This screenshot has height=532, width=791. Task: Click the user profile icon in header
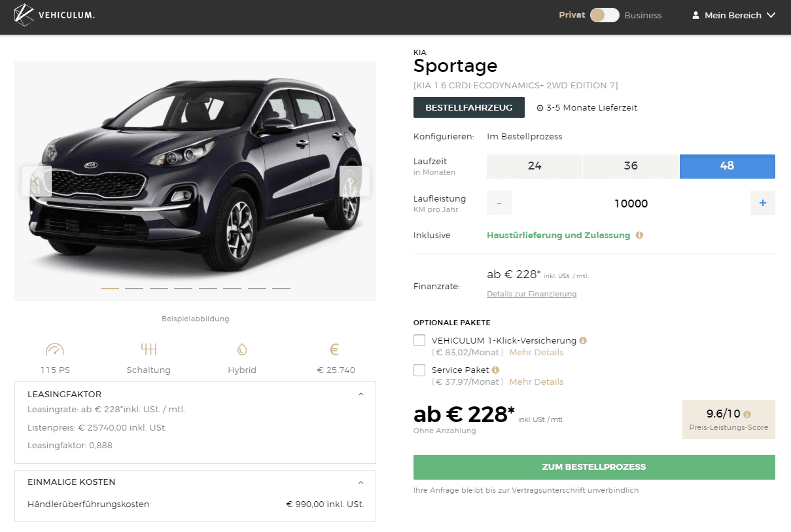[x=696, y=15]
